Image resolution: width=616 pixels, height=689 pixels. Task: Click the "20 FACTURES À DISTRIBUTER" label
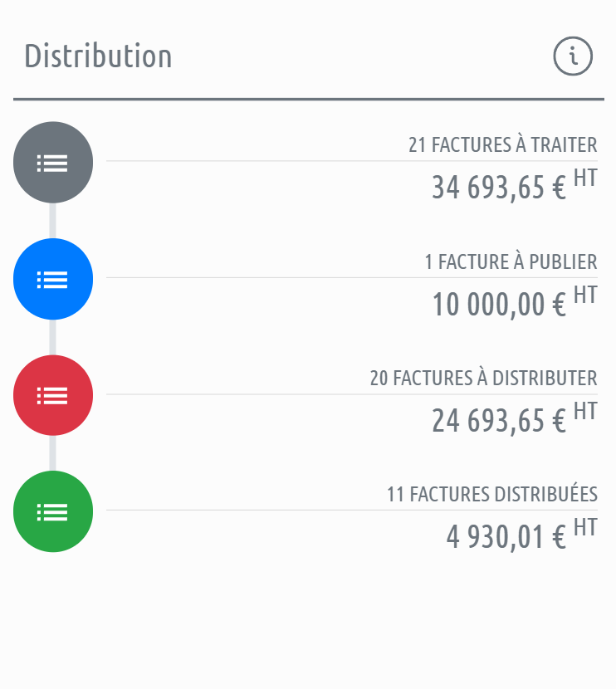point(483,378)
